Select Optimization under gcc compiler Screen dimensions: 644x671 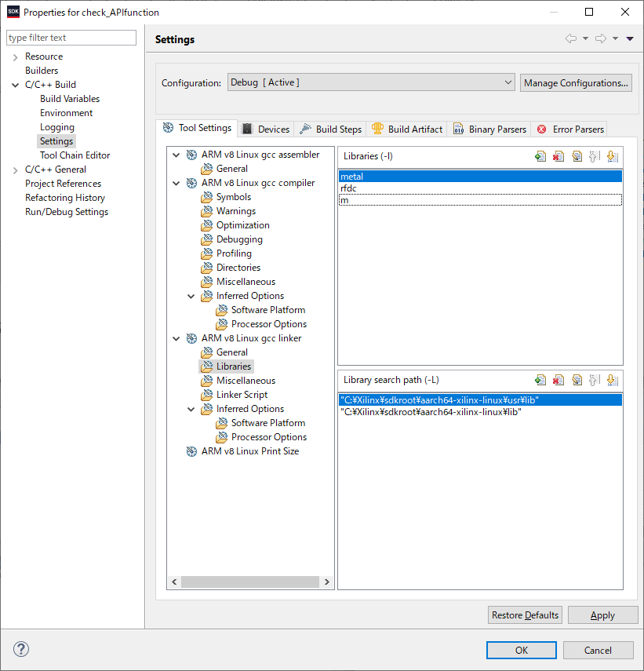pyautogui.click(x=243, y=225)
